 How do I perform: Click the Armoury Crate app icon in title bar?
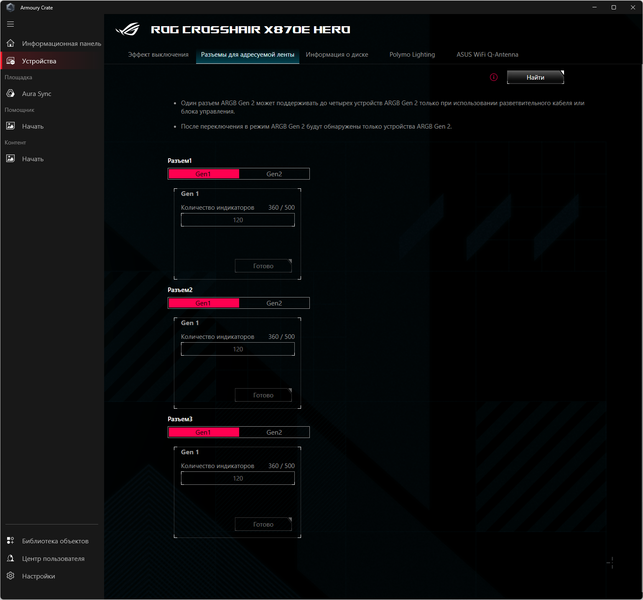pos(11,7)
